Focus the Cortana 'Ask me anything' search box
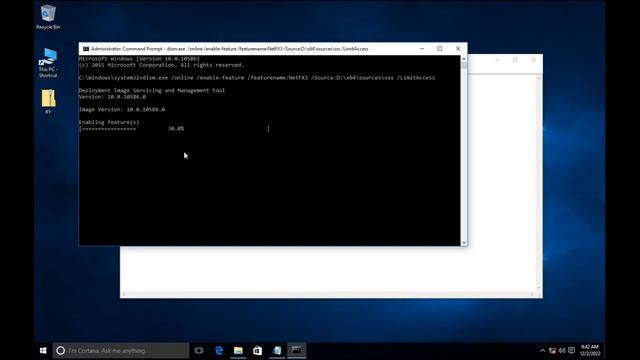The height and width of the screenshot is (360, 640). click(121, 351)
